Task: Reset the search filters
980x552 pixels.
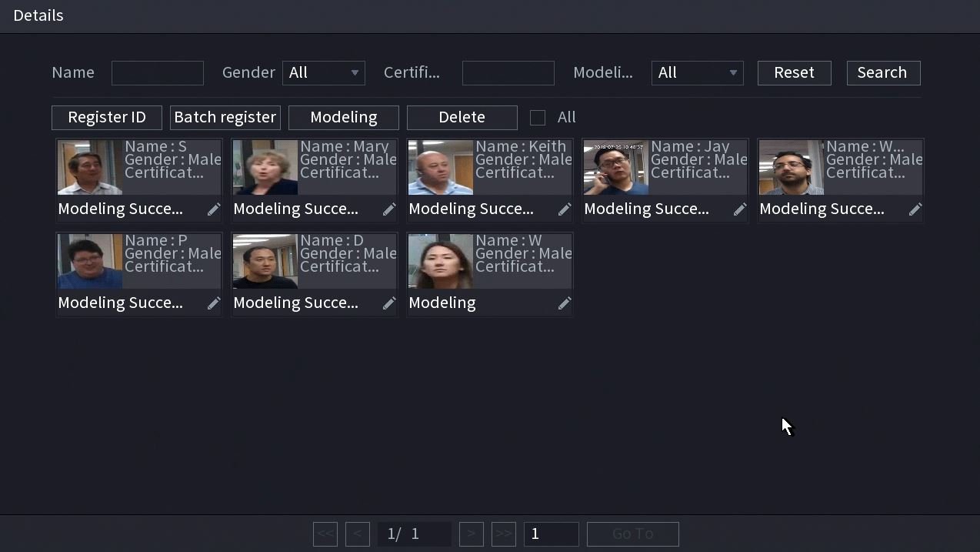Action: 794,73
